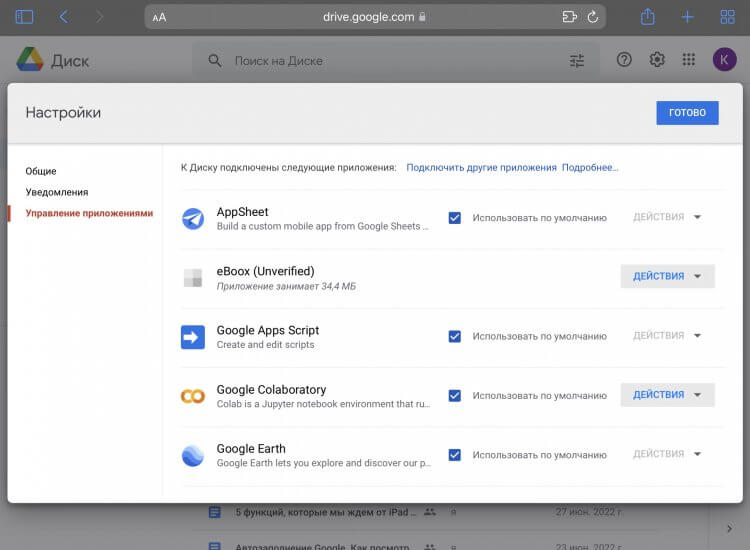Click the Google Drive logo
This screenshot has width=750, height=550.
30,60
